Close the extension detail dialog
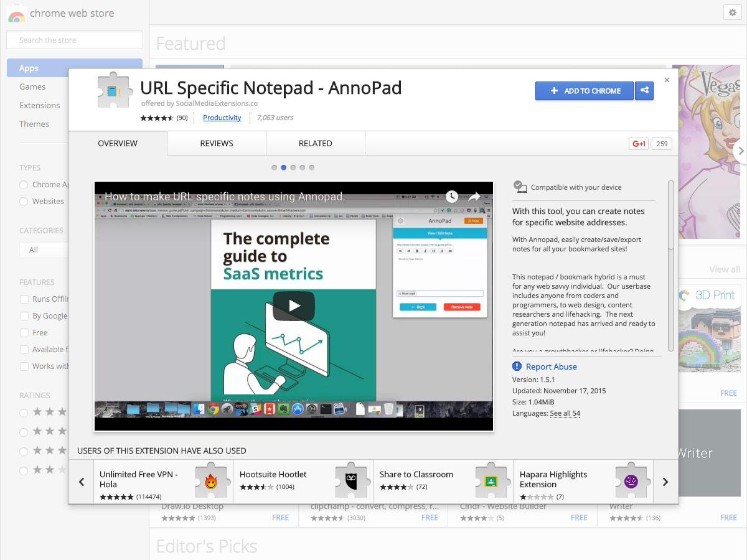Image resolution: width=747 pixels, height=560 pixels. click(x=667, y=80)
